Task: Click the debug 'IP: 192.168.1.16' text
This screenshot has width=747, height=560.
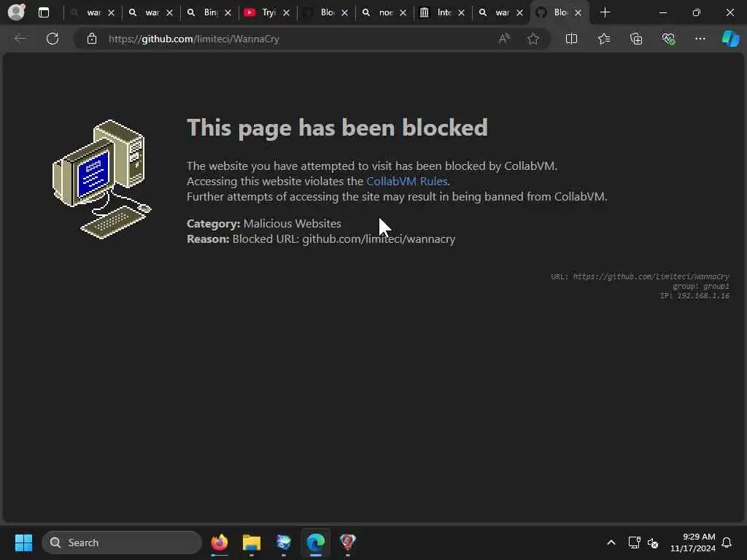Action: (x=694, y=296)
